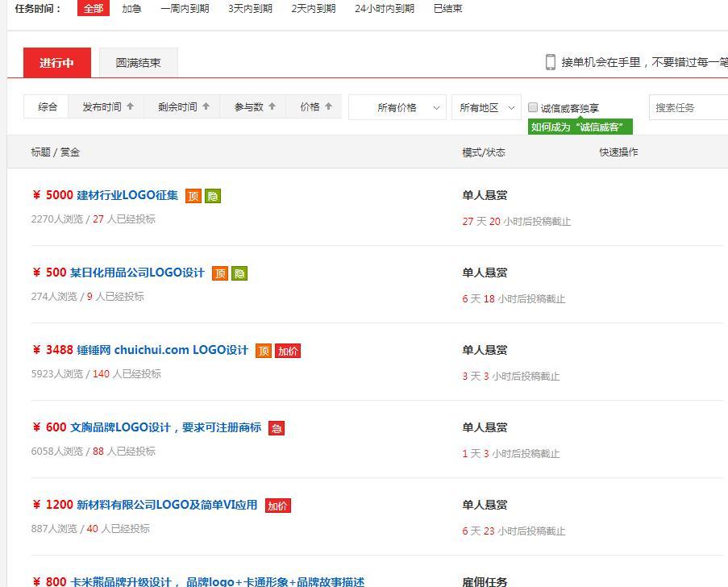Click the "27 天 20 小时后投稿截止" deadline

tap(516, 222)
